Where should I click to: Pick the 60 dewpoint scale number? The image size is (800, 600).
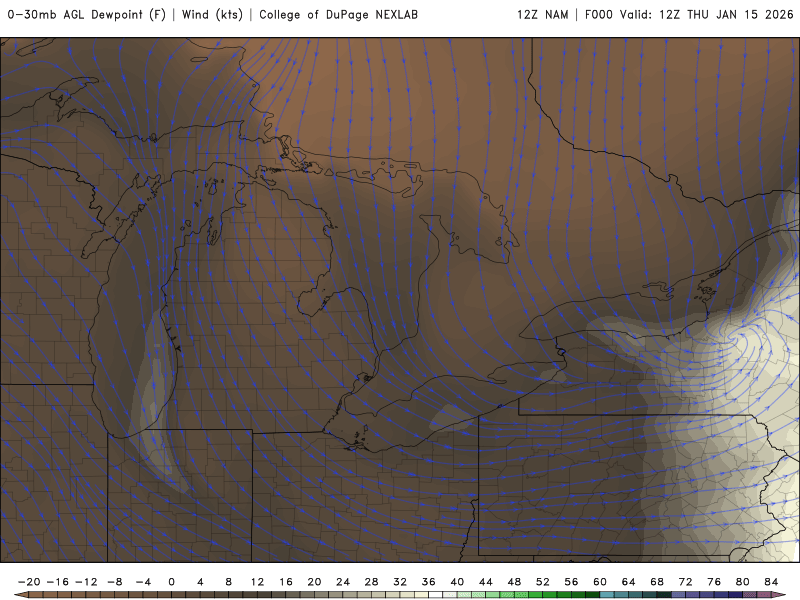point(600,582)
